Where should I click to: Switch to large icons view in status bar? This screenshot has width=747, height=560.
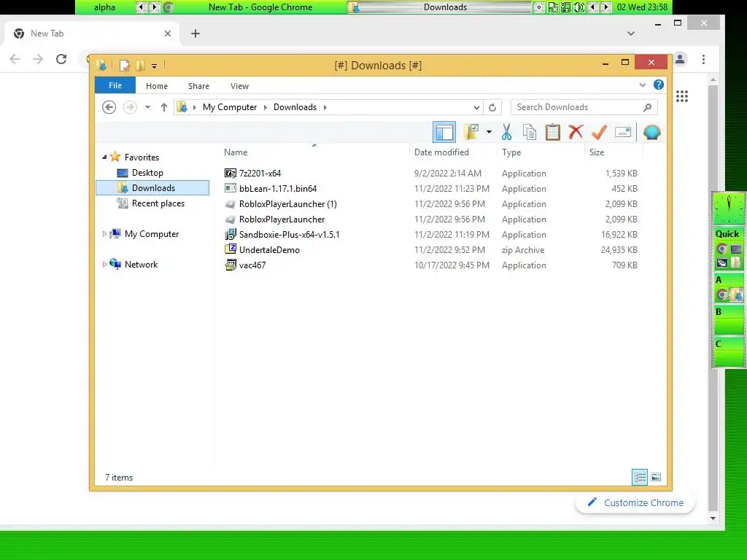click(x=656, y=477)
